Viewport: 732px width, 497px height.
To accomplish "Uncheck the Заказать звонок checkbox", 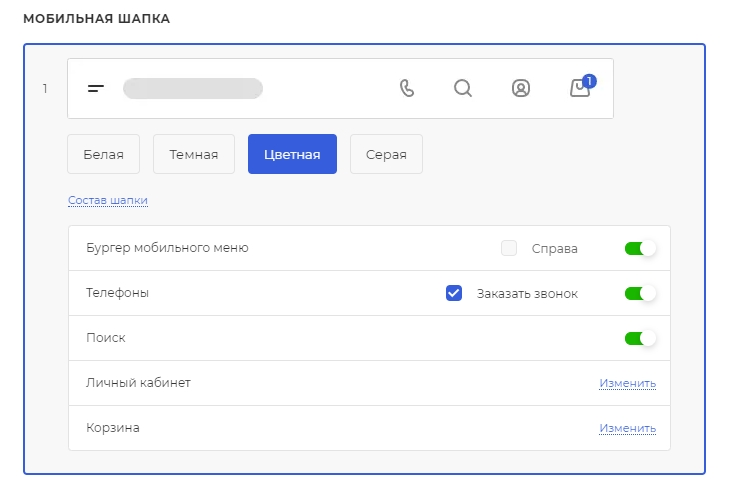I will click(454, 293).
